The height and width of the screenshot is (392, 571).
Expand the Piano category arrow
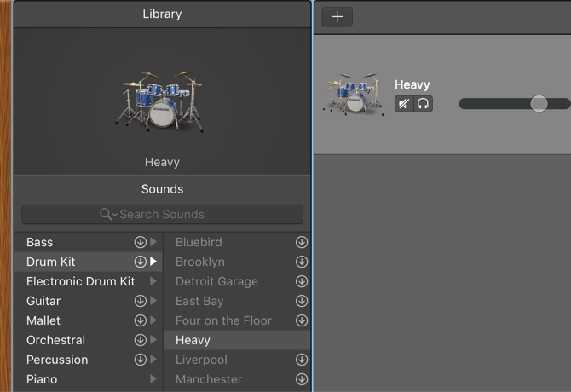(153, 380)
